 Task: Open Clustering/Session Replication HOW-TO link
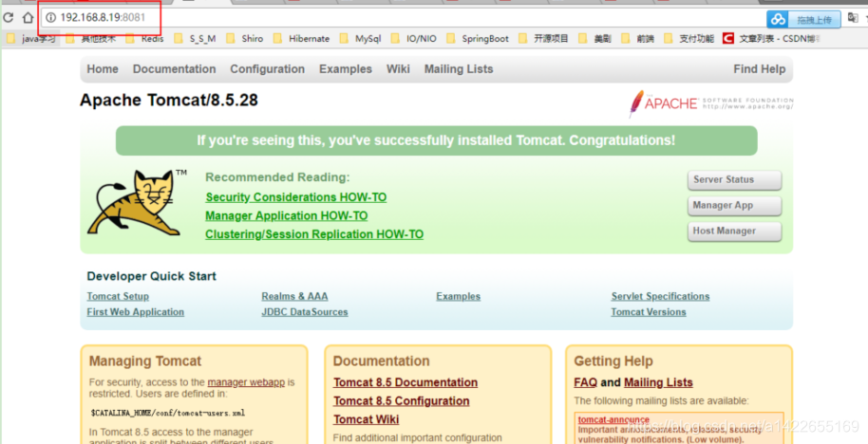click(314, 234)
